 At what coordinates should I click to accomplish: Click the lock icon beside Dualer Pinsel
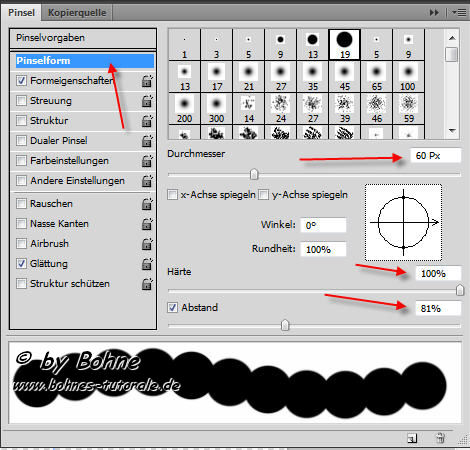(x=147, y=141)
